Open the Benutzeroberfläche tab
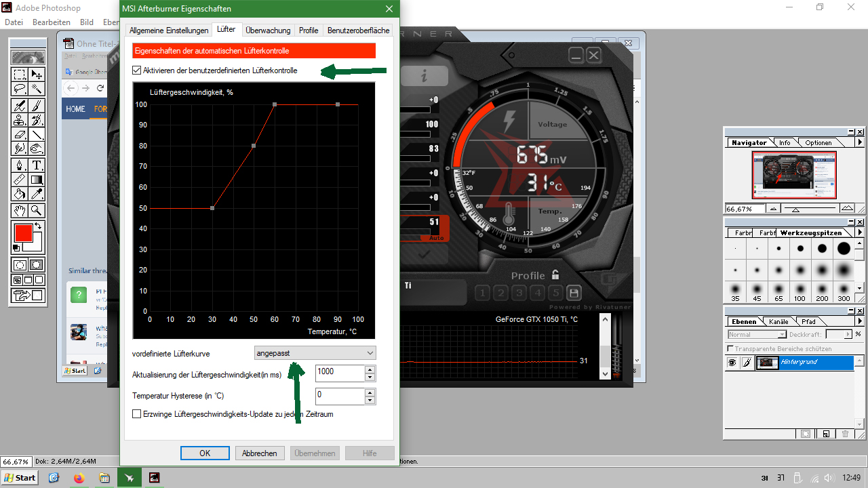 click(358, 30)
